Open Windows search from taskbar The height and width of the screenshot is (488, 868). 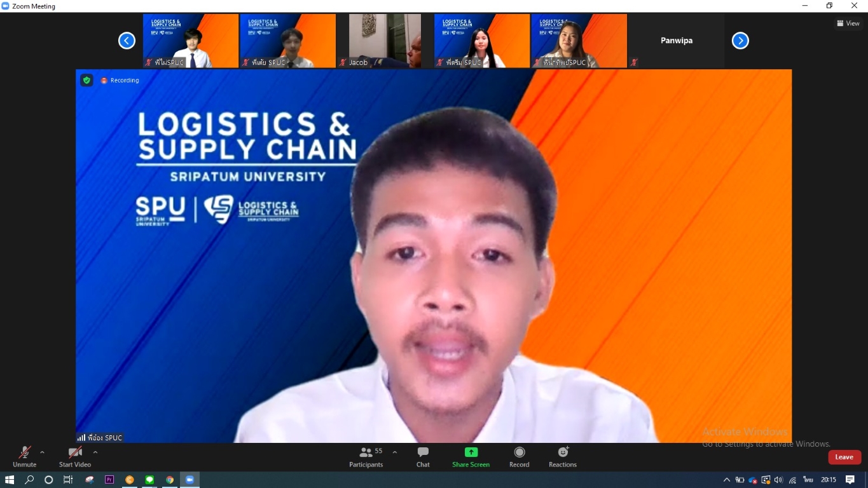pos(29,480)
